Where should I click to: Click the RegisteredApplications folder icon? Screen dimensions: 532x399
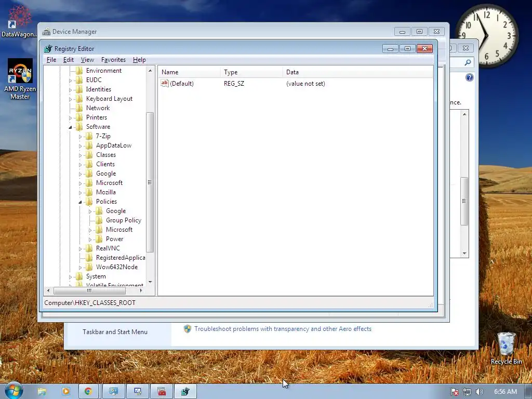point(89,258)
